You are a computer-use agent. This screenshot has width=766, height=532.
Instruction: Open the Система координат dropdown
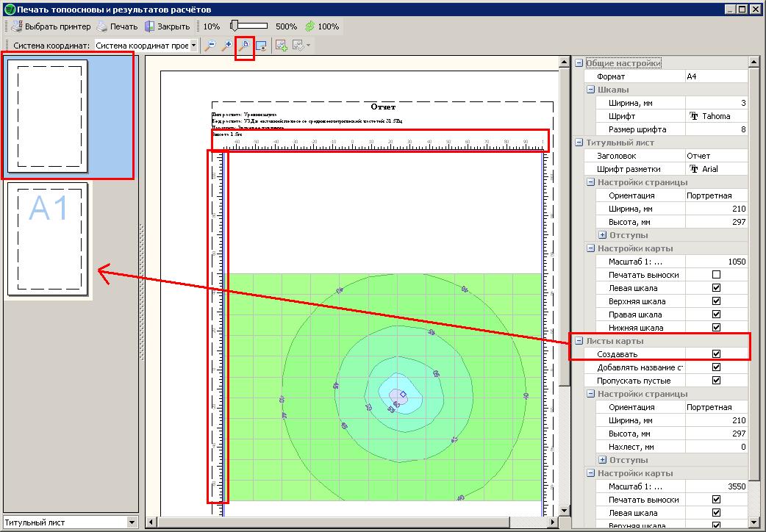[193, 46]
